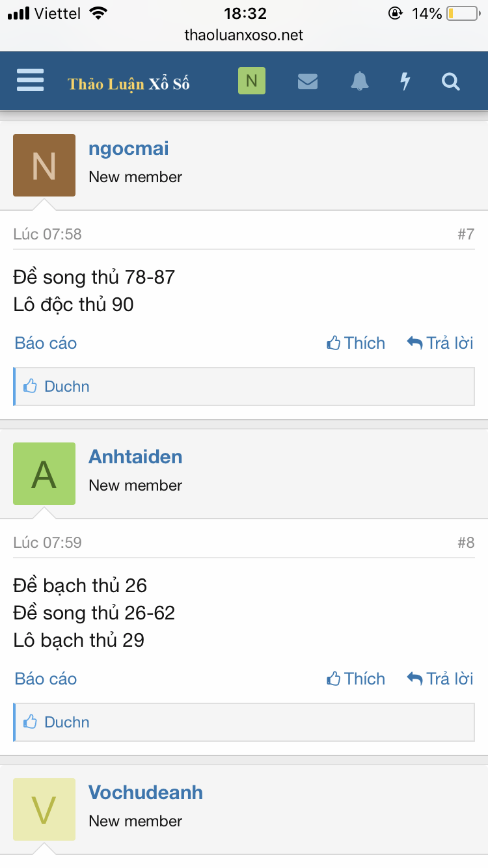Reply to Anhtaiden's post with Trả lời
The image size is (488, 868).
441,679
